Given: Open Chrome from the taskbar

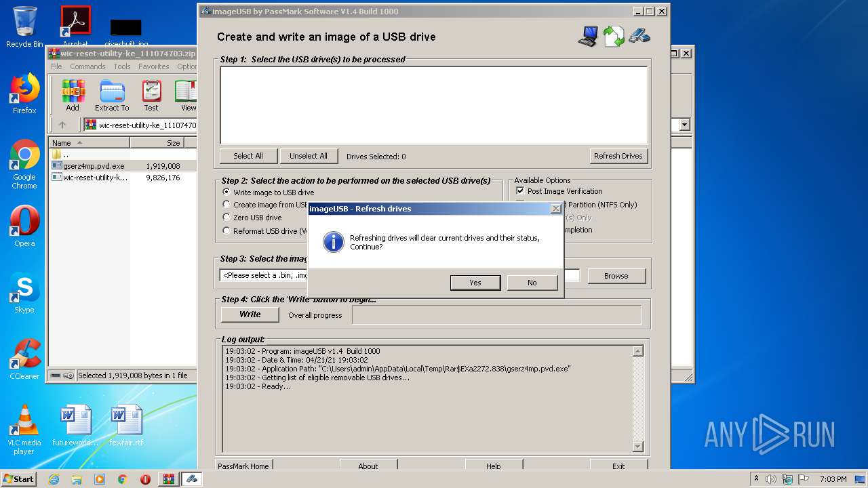Looking at the screenshot, I should coord(123,479).
